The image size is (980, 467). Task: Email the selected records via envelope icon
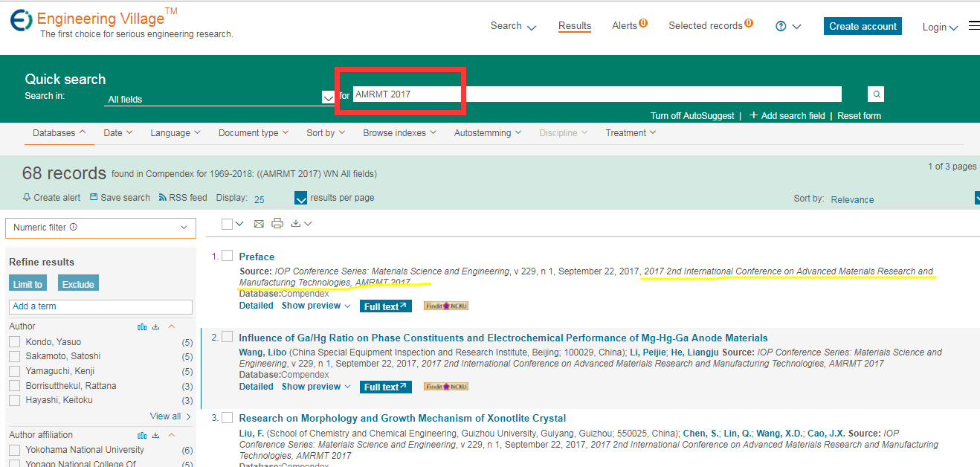coord(259,224)
